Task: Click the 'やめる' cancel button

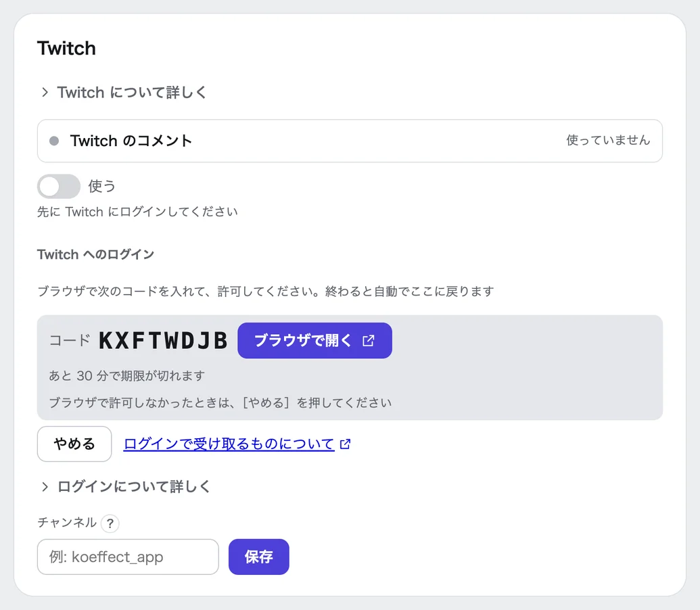Action: (x=74, y=444)
